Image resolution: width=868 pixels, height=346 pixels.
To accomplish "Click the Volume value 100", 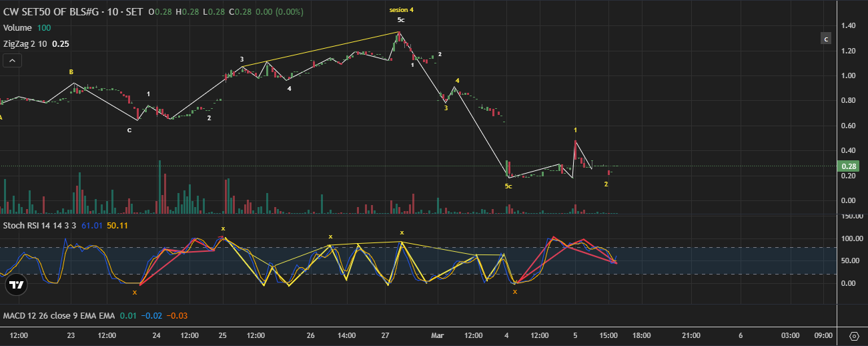I will tap(45, 28).
